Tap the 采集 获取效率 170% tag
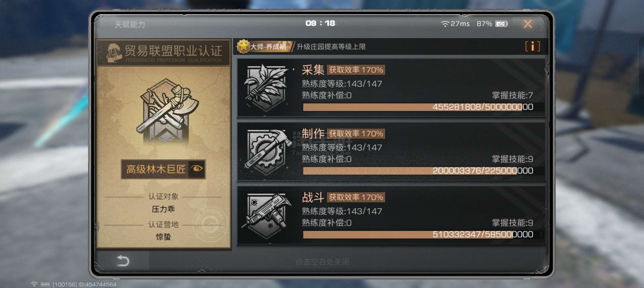The image size is (644, 288). pyautogui.click(x=356, y=70)
